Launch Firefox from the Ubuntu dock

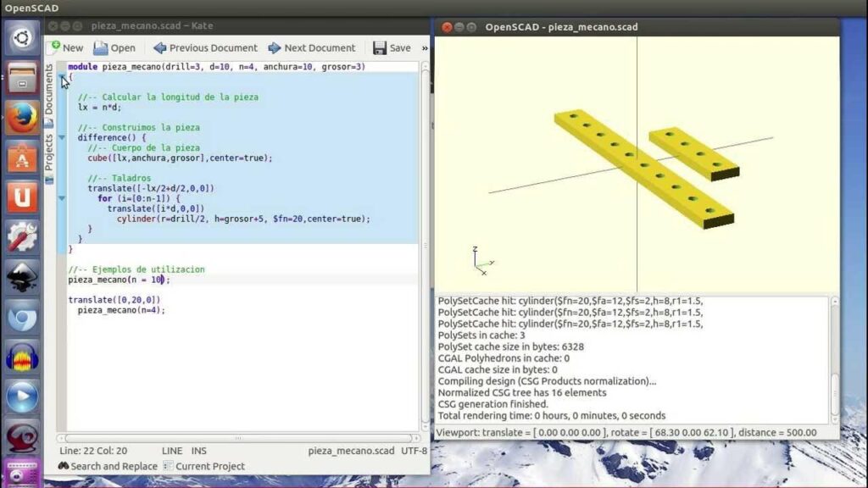pyautogui.click(x=22, y=117)
